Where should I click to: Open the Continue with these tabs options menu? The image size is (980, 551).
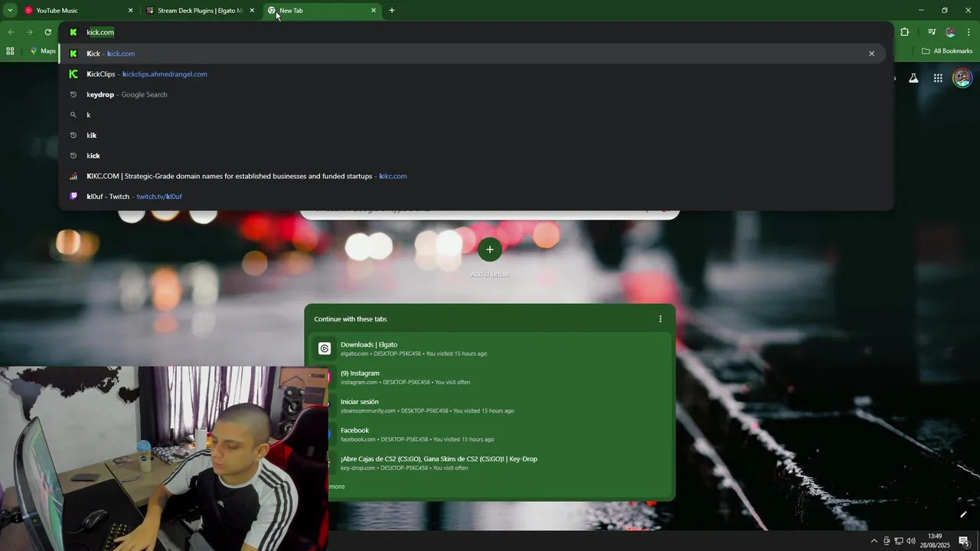click(660, 319)
